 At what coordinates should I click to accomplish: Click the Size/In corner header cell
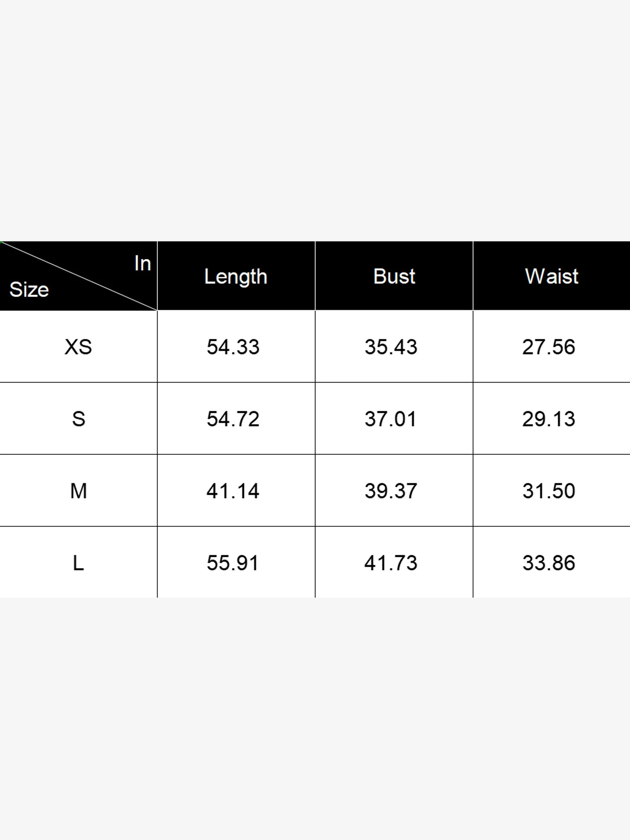pos(79,276)
